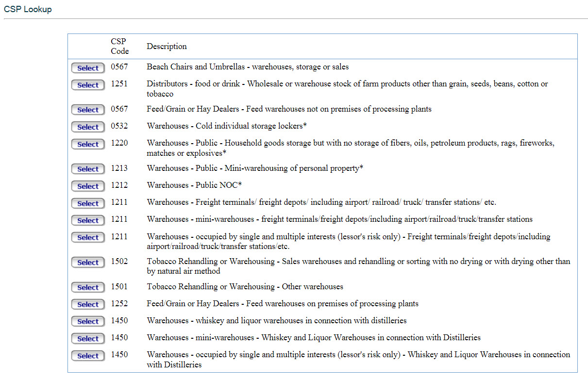The image size is (588, 380).
Task: Click code 1502 cell
Action: (x=119, y=262)
